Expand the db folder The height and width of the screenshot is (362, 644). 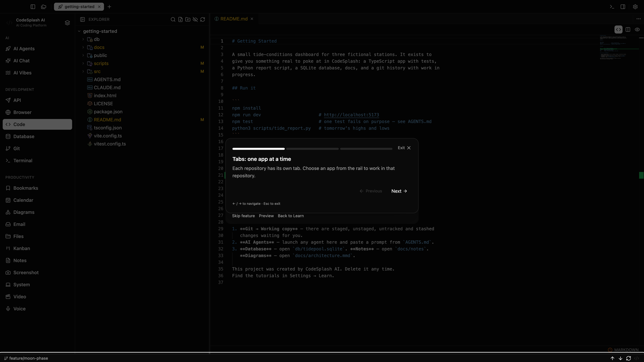[83, 39]
